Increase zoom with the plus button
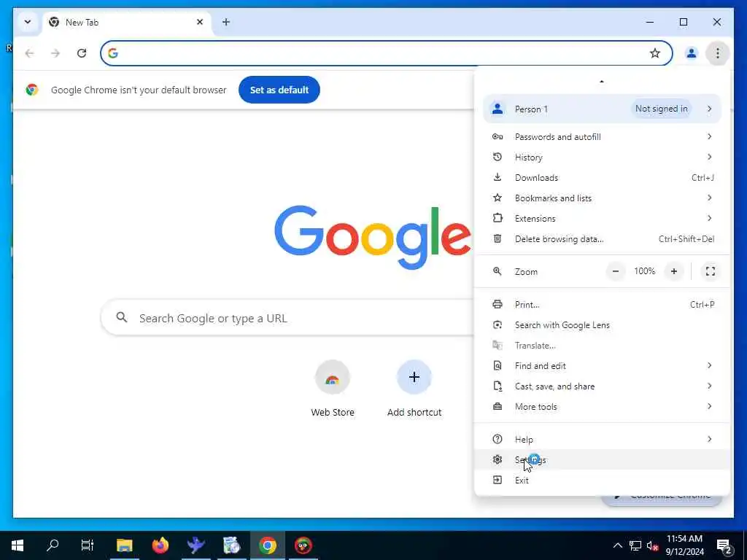The width and height of the screenshot is (747, 560). tap(673, 271)
